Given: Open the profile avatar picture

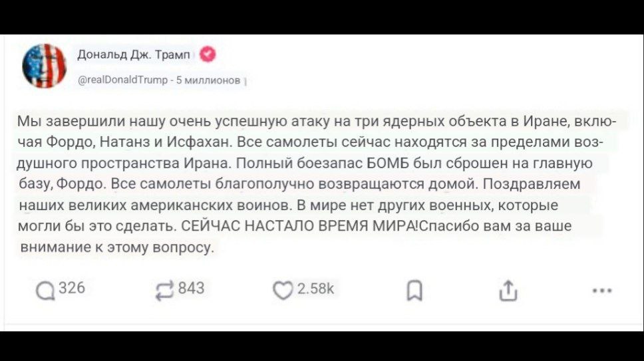Looking at the screenshot, I should pos(44,65).
